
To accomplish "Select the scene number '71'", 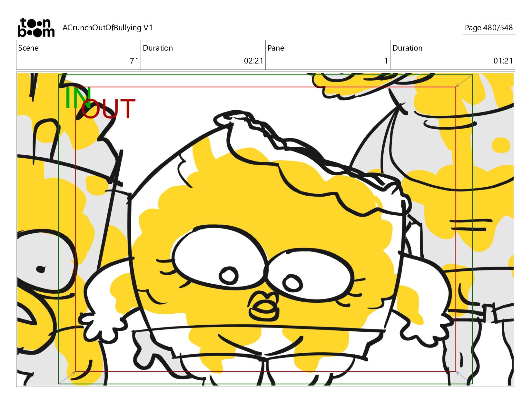I will (134, 61).
